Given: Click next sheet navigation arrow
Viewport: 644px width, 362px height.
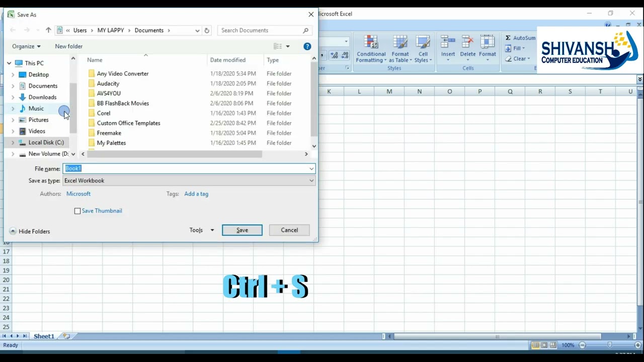Looking at the screenshot, I should click(18, 336).
